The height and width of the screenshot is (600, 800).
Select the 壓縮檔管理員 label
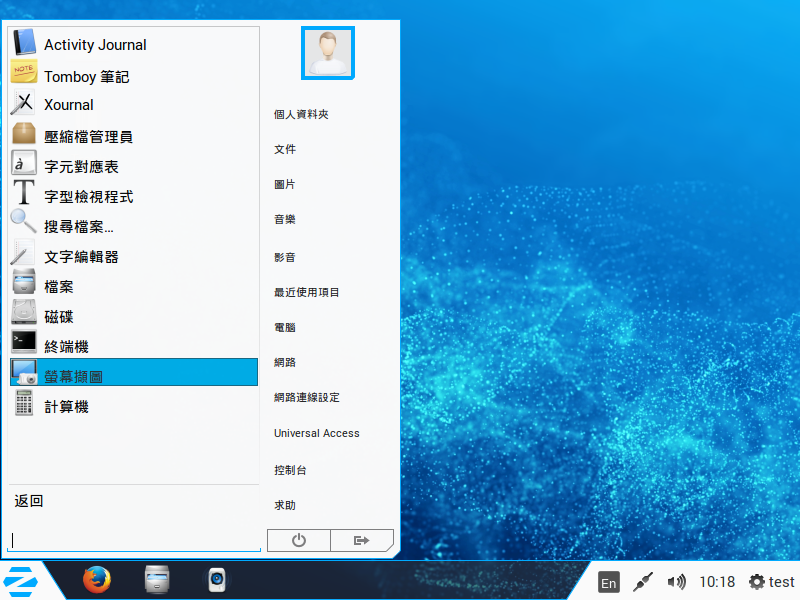click(89, 137)
